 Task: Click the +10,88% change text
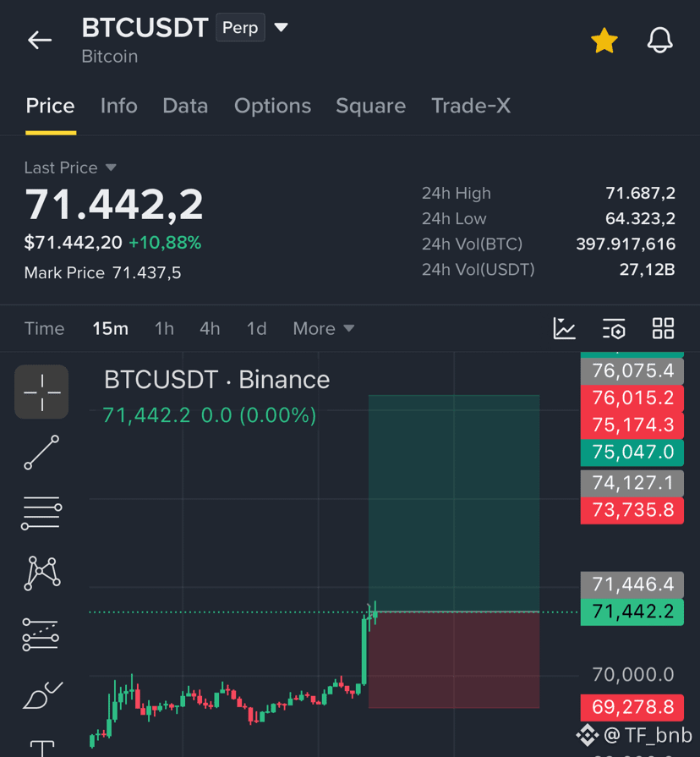coord(165,243)
